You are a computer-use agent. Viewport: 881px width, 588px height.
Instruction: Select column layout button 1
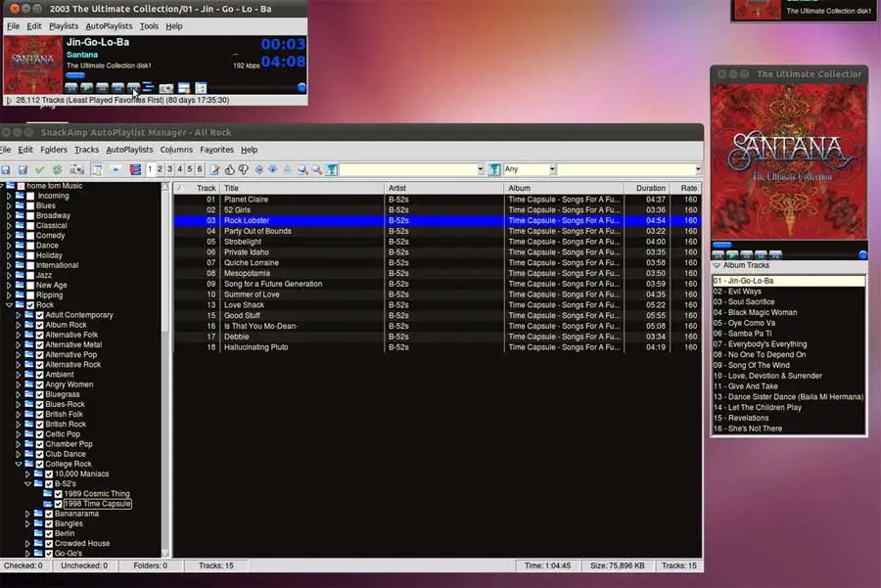click(150, 169)
